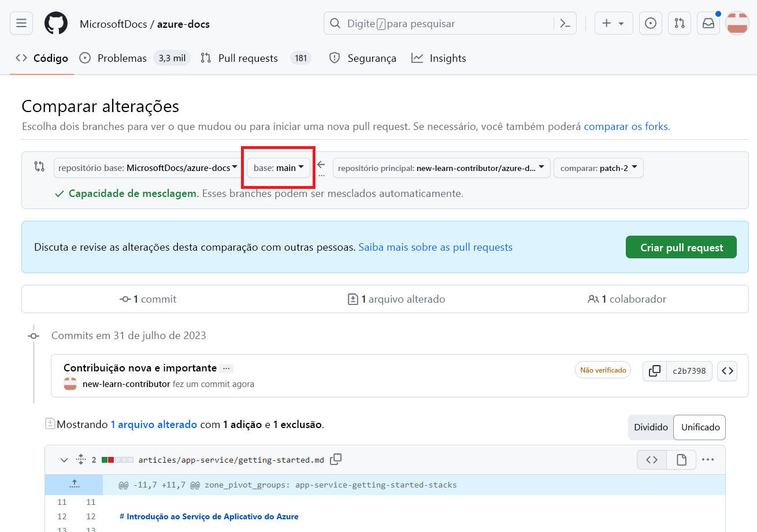The image size is (757, 532).
Task: Follow the comparar os forks link
Action: point(626,126)
